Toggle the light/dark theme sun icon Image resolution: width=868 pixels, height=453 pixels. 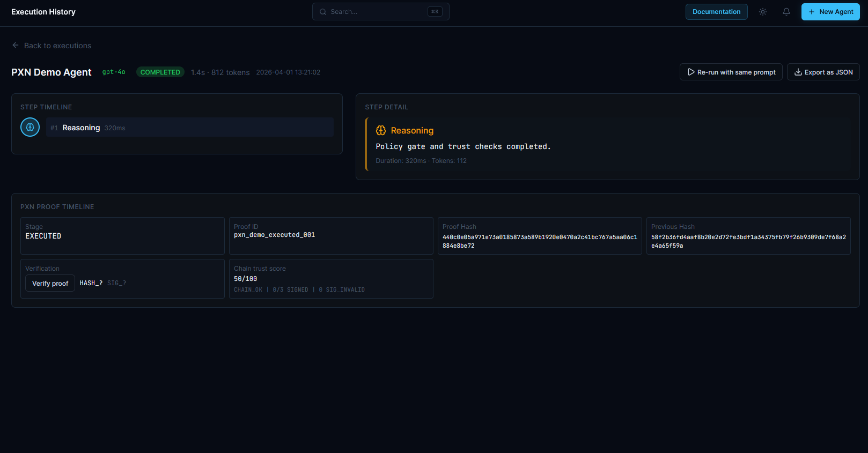763,12
